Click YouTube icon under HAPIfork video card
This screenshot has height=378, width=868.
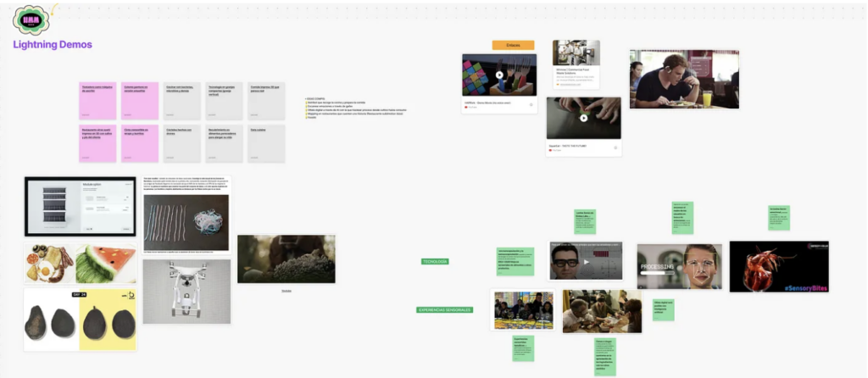[x=467, y=108]
